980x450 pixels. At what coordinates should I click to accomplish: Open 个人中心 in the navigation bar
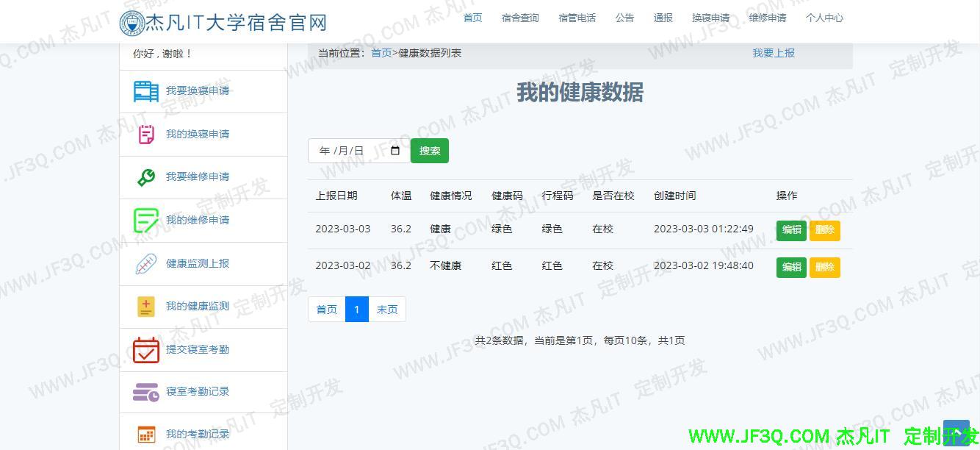(824, 18)
